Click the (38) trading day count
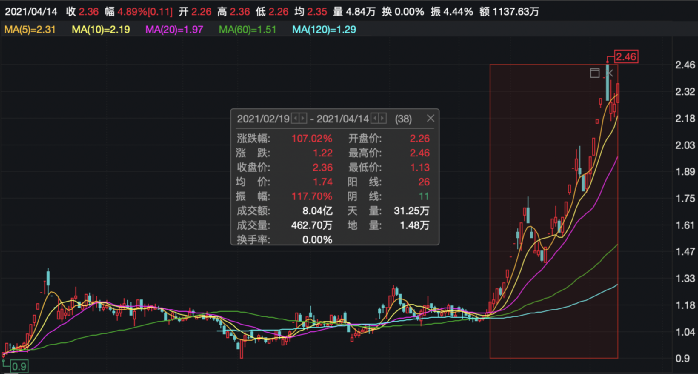 pos(403,119)
